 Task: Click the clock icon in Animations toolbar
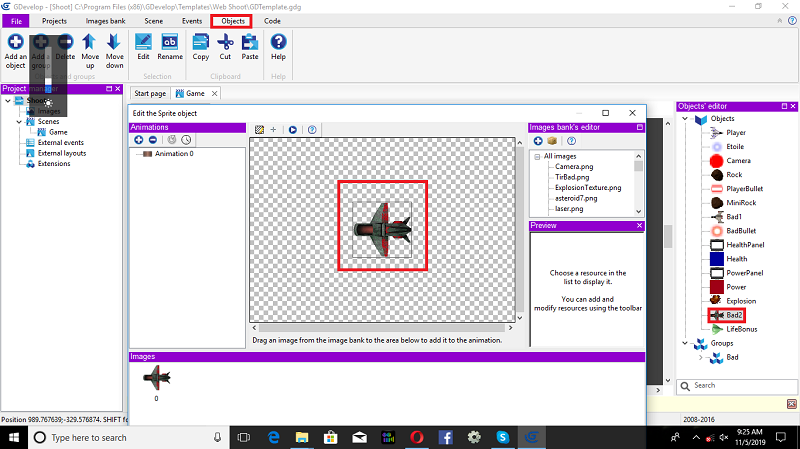[186, 140]
